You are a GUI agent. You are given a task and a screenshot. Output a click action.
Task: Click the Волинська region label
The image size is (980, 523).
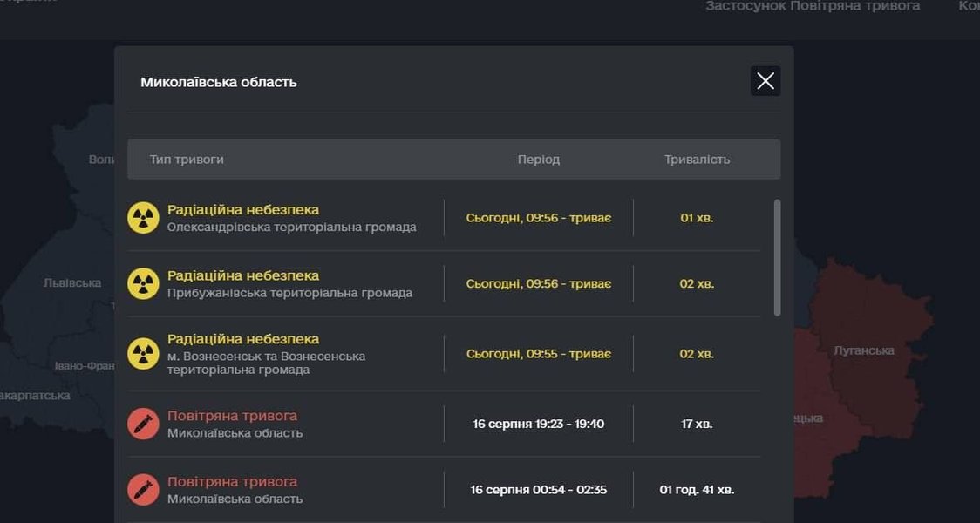pos(101,159)
